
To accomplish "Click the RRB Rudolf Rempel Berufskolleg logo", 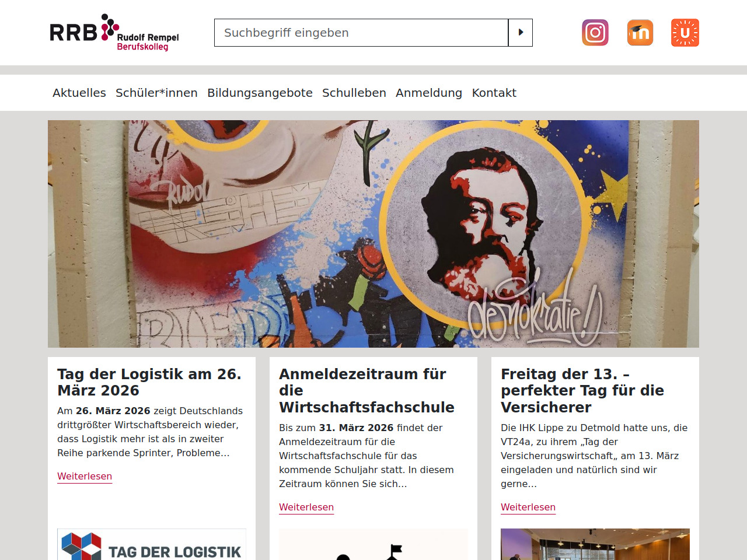I will (x=114, y=33).
